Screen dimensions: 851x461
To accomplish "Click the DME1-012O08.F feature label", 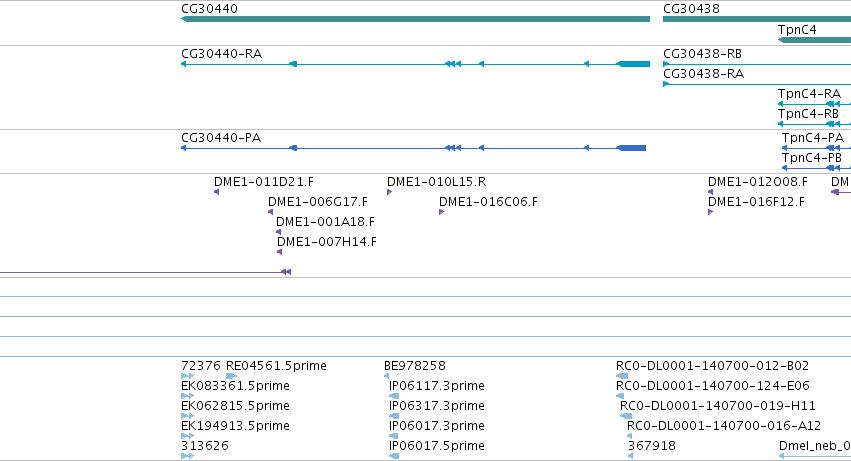I will click(758, 182).
